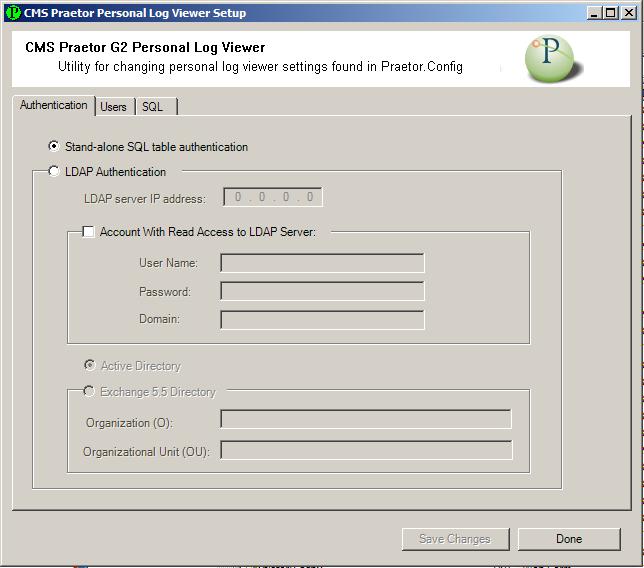Click the 'User Name:' label

(x=168, y=263)
